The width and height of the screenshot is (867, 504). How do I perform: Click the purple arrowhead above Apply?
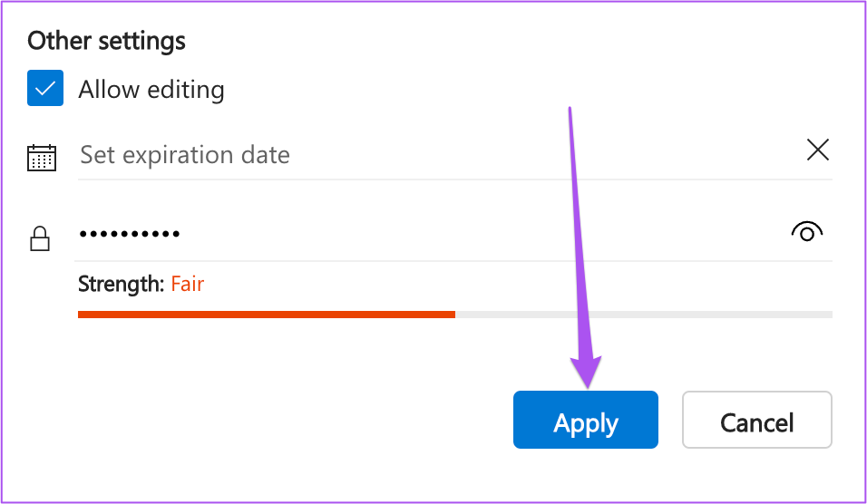tap(587, 372)
